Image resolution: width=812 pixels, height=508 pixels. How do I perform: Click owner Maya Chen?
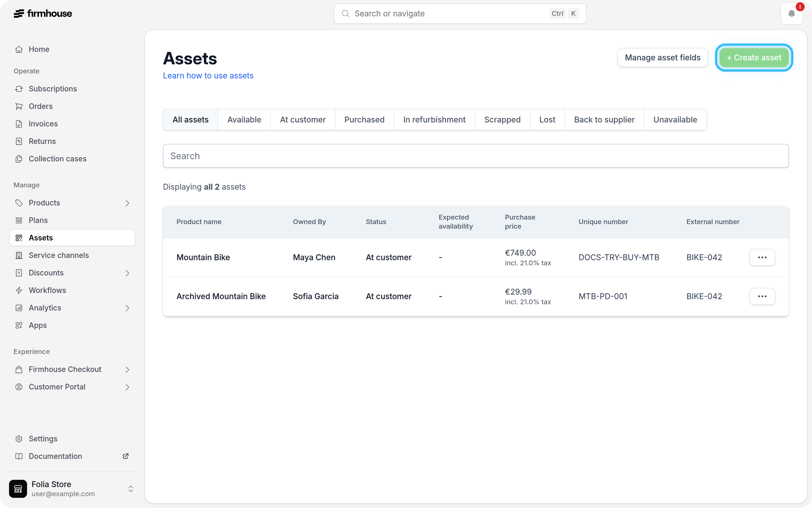(314, 257)
